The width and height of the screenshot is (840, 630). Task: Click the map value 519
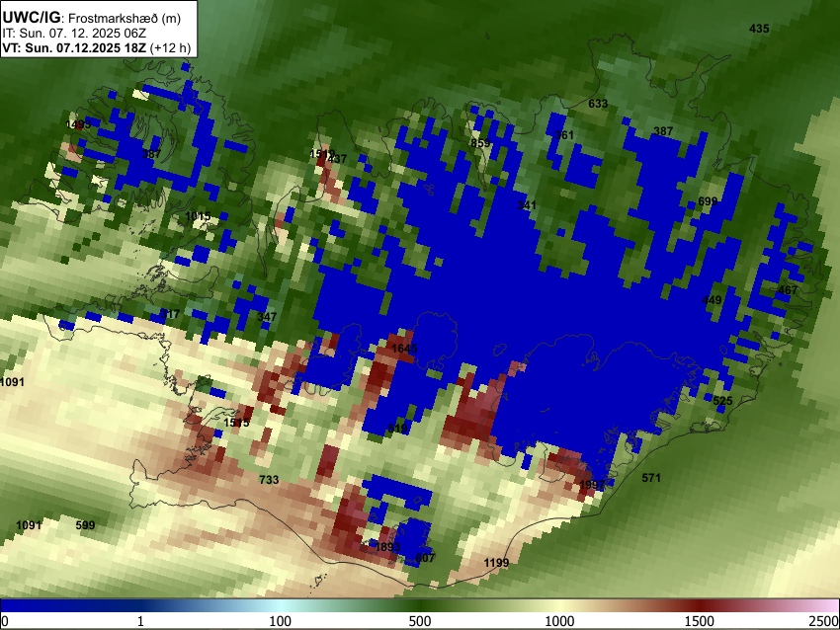[397, 429]
